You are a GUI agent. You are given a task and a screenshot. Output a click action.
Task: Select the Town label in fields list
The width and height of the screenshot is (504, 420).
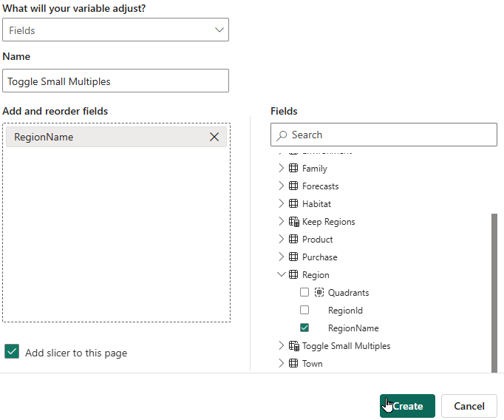pos(312,364)
